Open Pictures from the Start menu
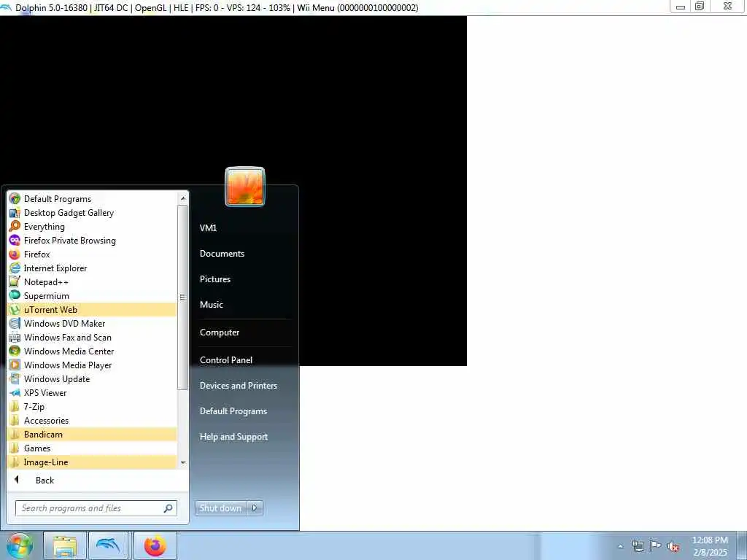The image size is (747, 560). pyautogui.click(x=215, y=279)
